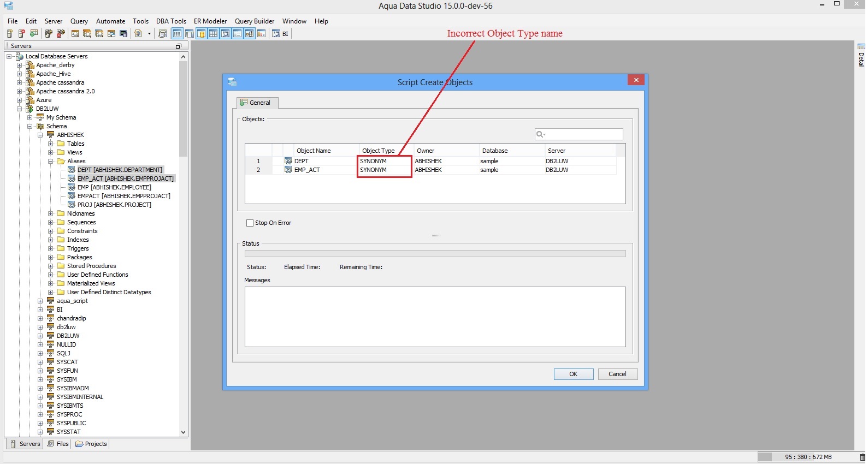The width and height of the screenshot is (868, 464).
Task: Collapse the ABHISHEK schema node
Action: (40, 135)
